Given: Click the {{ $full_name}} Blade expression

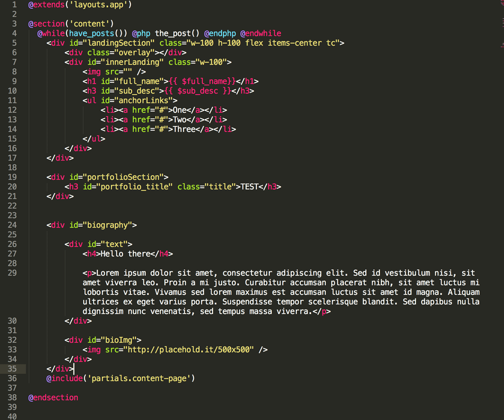Looking at the screenshot, I should 202,81.
